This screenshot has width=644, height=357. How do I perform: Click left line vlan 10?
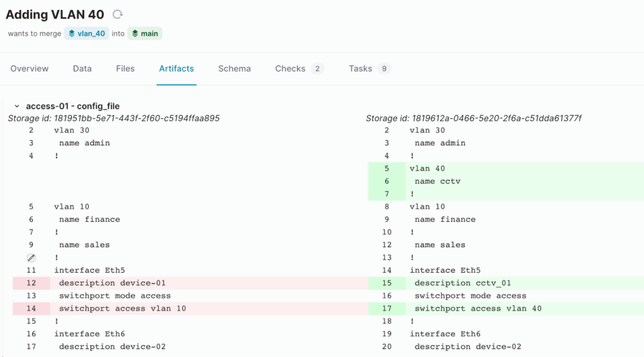(x=72, y=207)
